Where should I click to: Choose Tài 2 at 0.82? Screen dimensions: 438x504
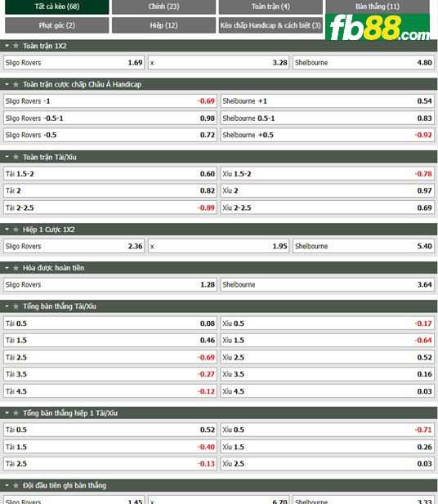point(110,190)
